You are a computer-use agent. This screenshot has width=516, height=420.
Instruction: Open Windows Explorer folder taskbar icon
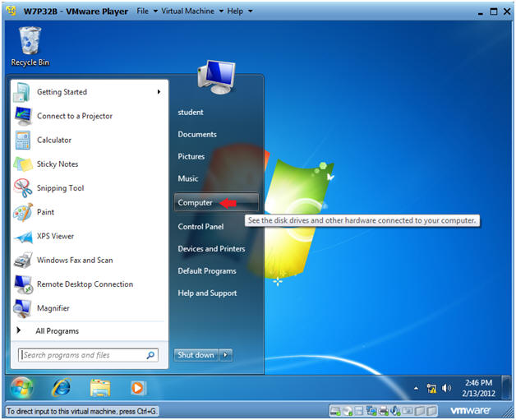click(x=100, y=388)
